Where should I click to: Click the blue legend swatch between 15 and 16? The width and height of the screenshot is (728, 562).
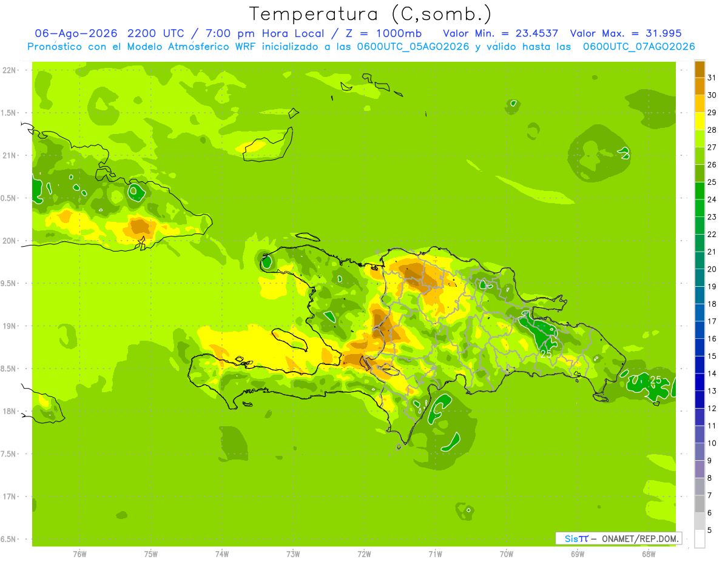click(699, 347)
